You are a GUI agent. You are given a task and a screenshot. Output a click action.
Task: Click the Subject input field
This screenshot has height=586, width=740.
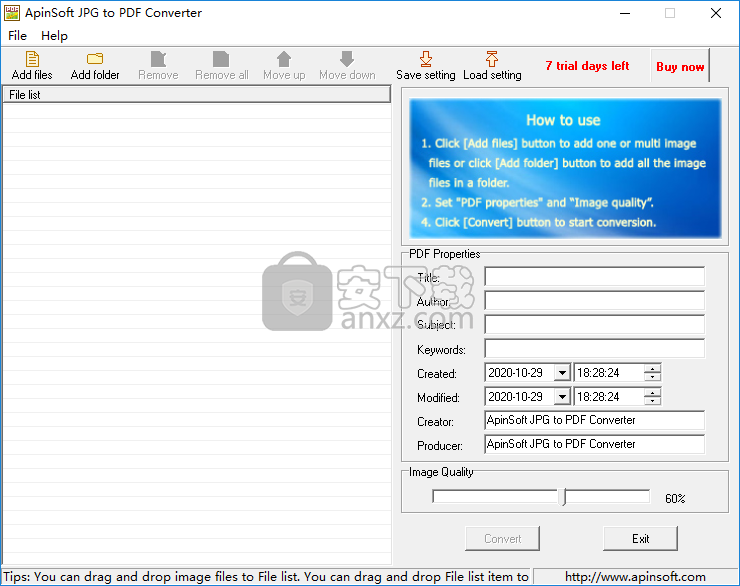click(595, 325)
